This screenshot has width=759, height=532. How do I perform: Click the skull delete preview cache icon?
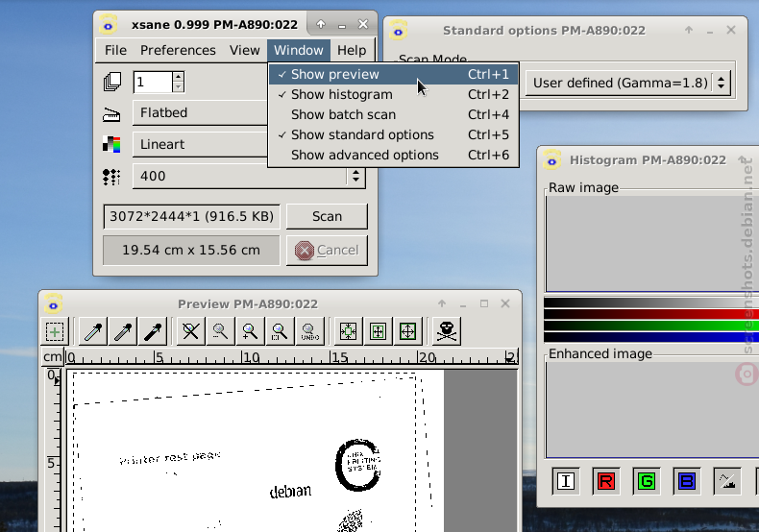coord(447,331)
